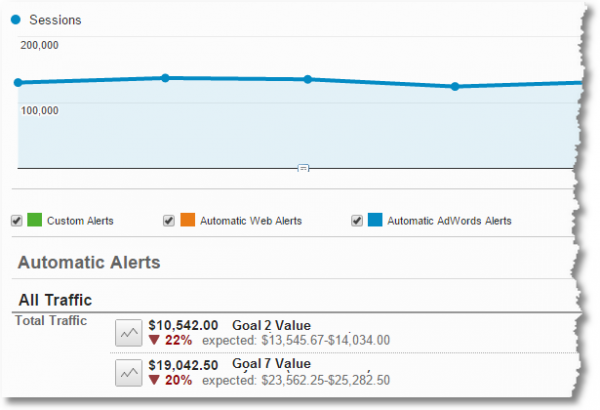Open the Goal 2 Value alert
Screen dimensions: 600x410
pos(270,325)
